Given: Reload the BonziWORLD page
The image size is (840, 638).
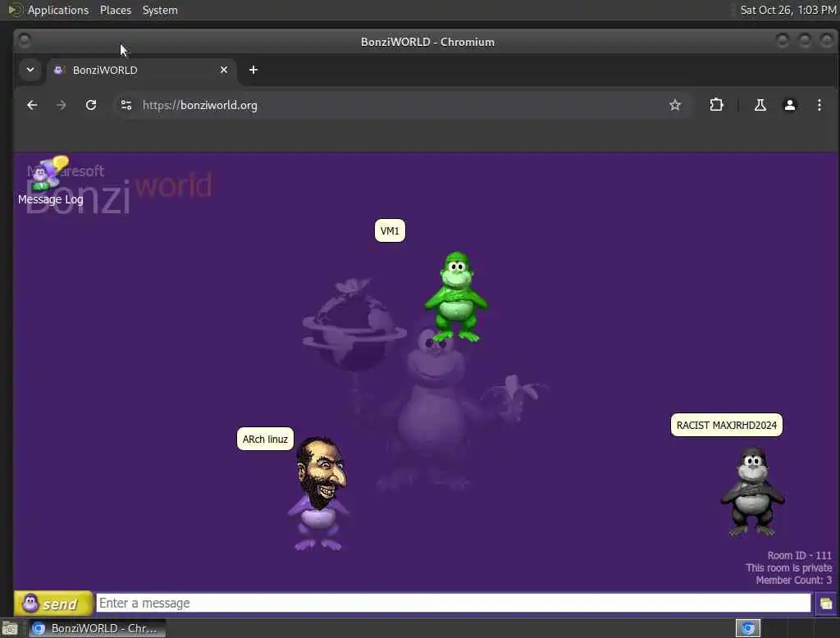Looking at the screenshot, I should [x=91, y=105].
